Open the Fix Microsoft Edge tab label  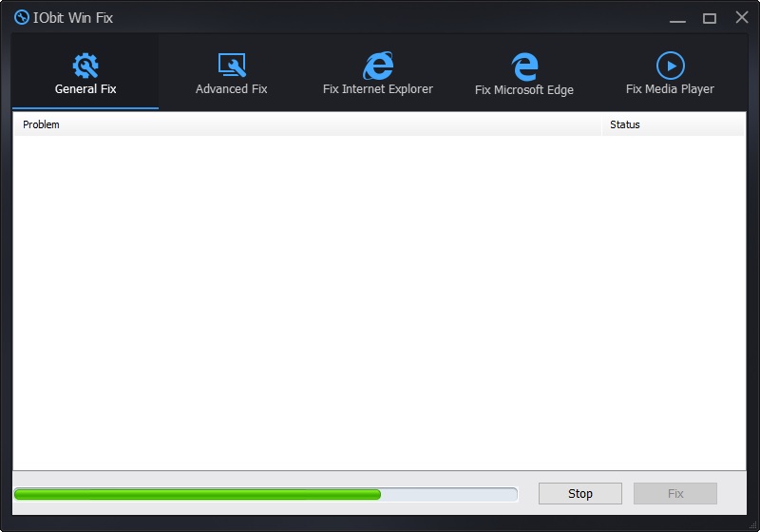click(524, 90)
